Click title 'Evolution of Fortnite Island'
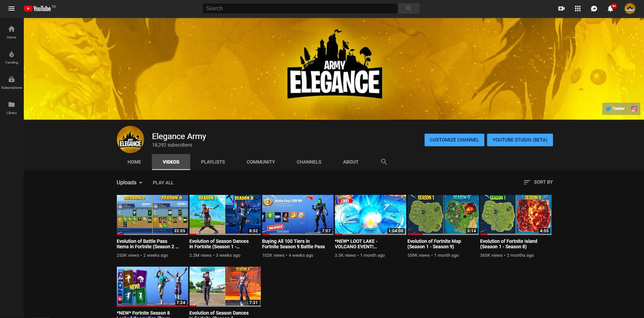 509,244
